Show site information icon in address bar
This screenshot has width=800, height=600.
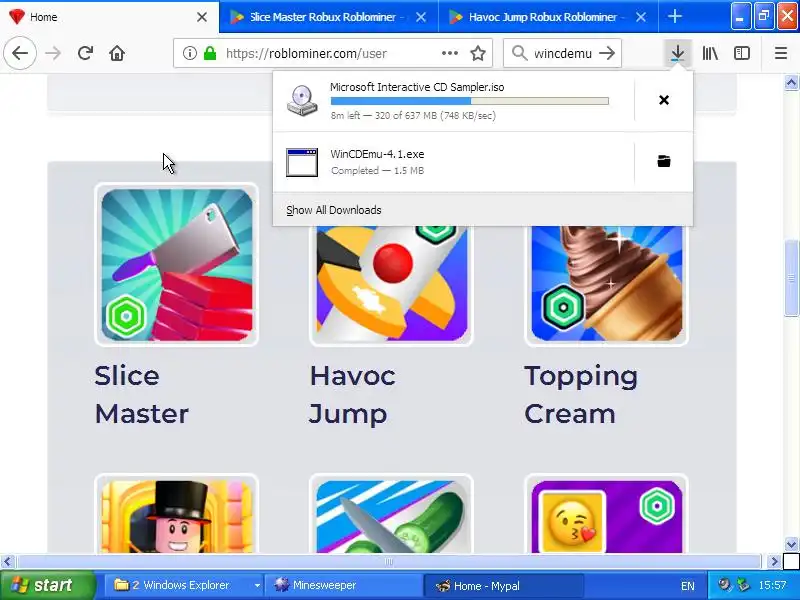(190, 53)
